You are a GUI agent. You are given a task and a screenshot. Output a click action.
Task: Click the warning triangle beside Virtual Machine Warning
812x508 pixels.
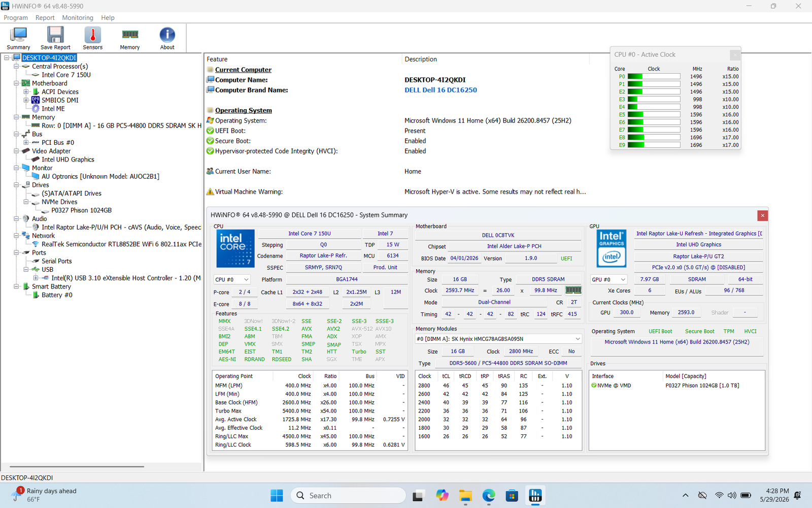point(210,192)
